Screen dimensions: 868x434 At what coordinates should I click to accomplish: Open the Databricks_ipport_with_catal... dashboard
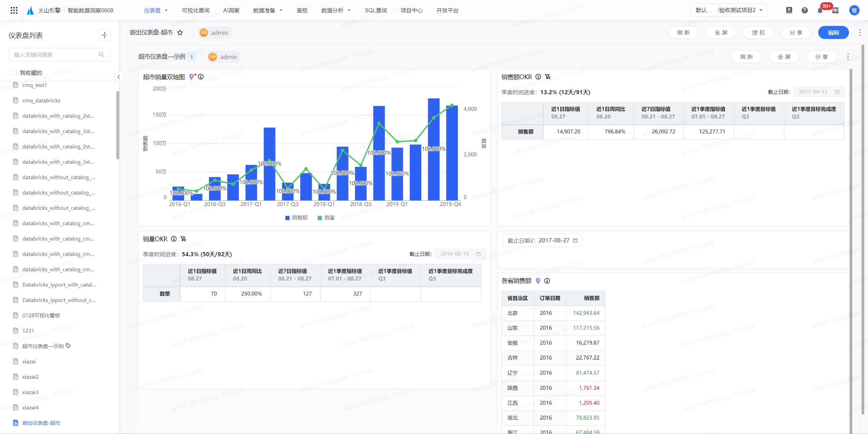coord(59,285)
